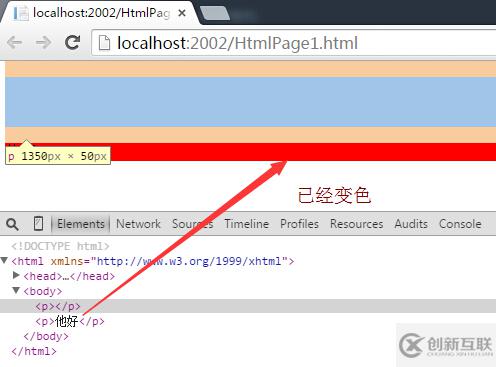Image resolution: width=496 pixels, height=367 pixels.
Task: Open the Timeline panel tab
Action: pyautogui.click(x=247, y=224)
